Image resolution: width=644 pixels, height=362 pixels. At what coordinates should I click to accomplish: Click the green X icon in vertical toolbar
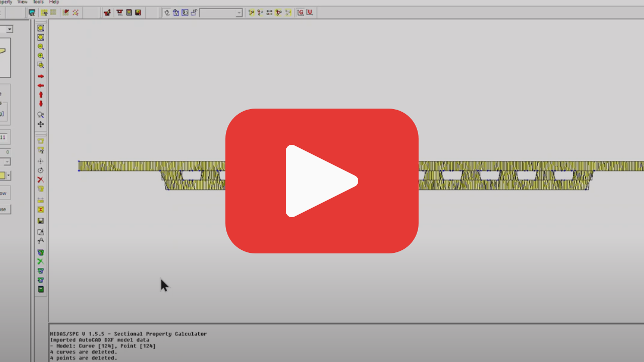click(41, 261)
